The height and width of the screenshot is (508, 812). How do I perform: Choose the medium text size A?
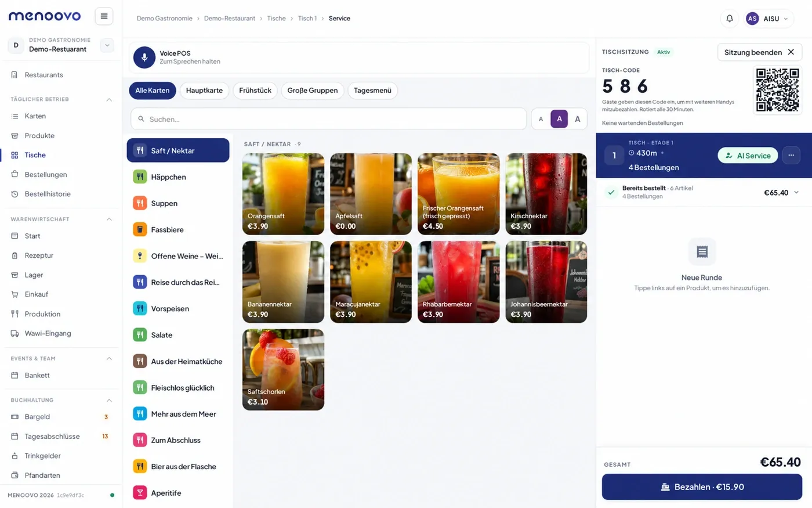click(559, 119)
